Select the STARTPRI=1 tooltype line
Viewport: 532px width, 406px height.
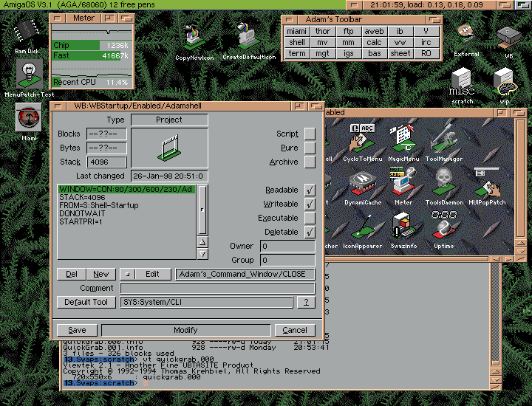tap(127, 221)
